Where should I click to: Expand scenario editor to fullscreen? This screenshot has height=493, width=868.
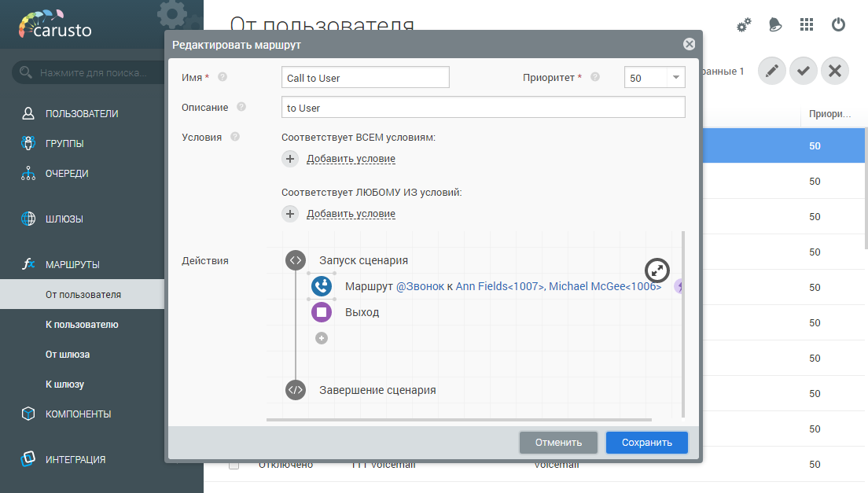(657, 270)
